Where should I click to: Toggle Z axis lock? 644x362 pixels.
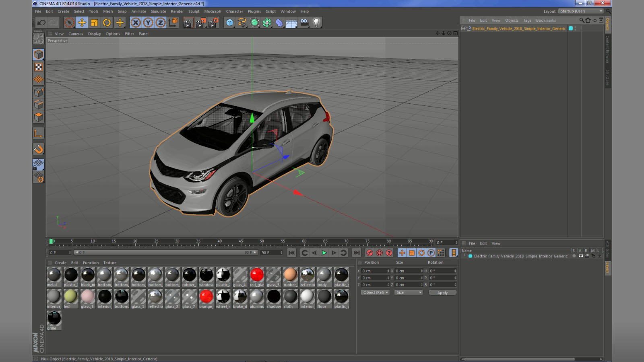pyautogui.click(x=160, y=23)
